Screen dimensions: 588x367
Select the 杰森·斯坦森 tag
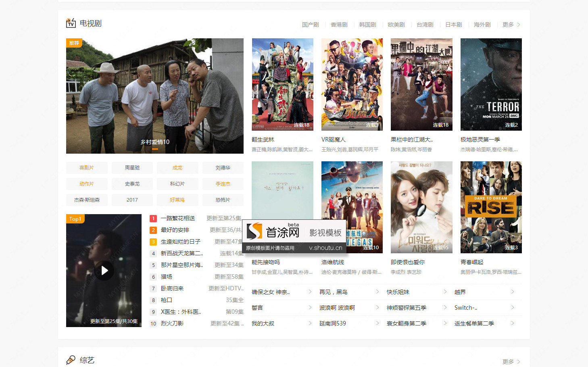(87, 200)
